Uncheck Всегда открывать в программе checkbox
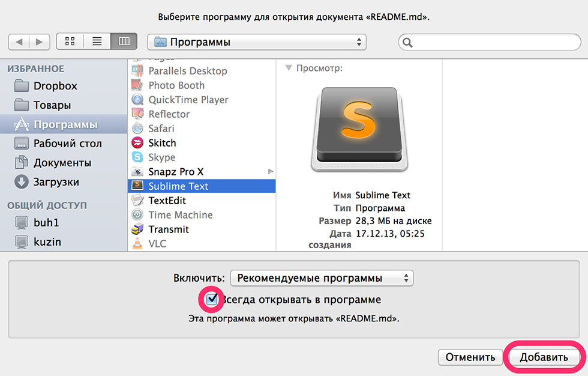This screenshot has height=376, width=588. (212, 299)
